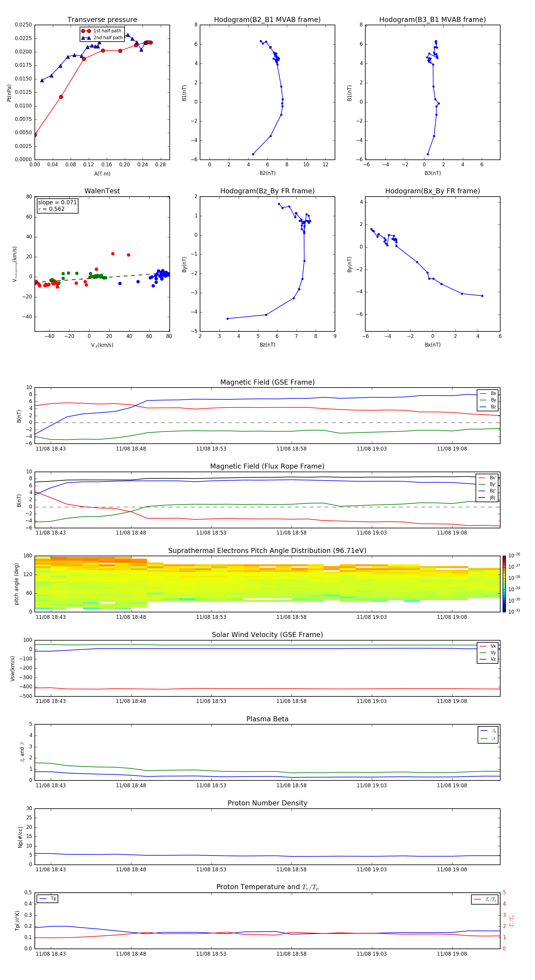Click the "Bx(nT)" x-axis label
The height and width of the screenshot is (980, 535).
(x=432, y=345)
